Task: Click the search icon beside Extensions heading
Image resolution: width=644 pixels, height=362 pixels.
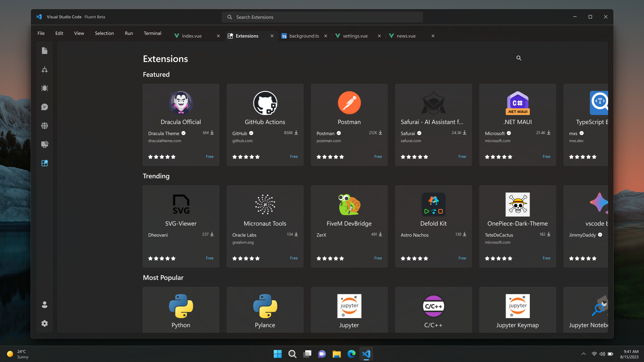Action: [x=519, y=58]
